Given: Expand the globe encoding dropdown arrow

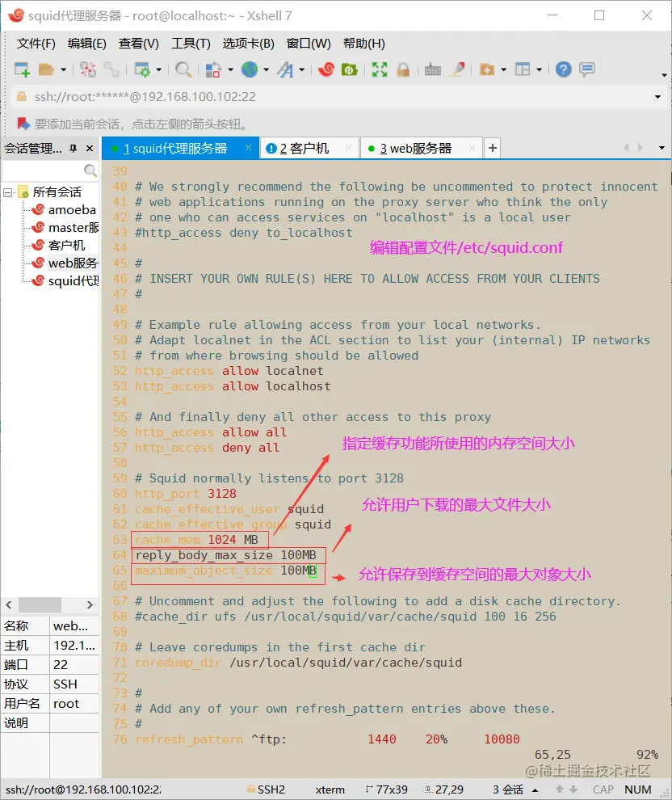Looking at the screenshot, I should [266, 69].
